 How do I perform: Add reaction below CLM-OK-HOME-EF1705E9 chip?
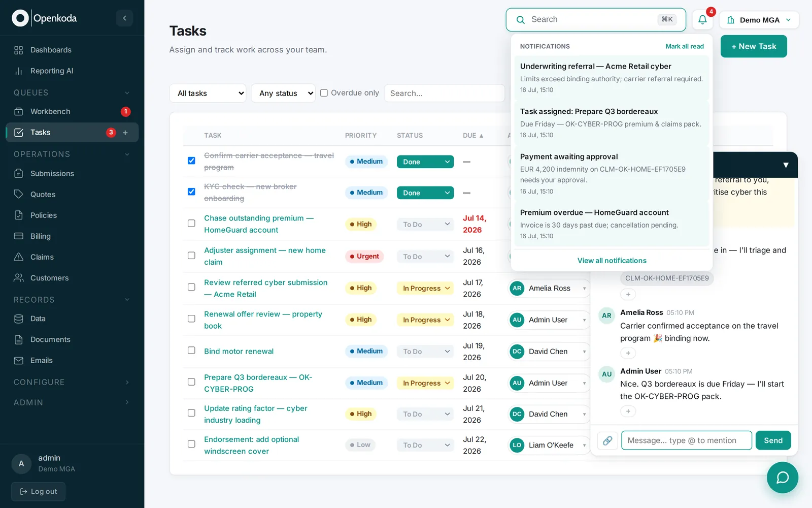click(x=628, y=295)
